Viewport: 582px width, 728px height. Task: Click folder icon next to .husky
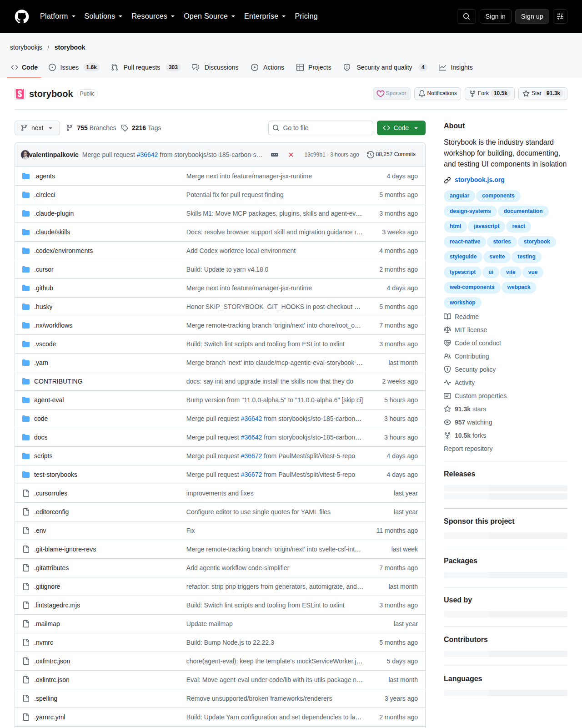[x=26, y=307]
